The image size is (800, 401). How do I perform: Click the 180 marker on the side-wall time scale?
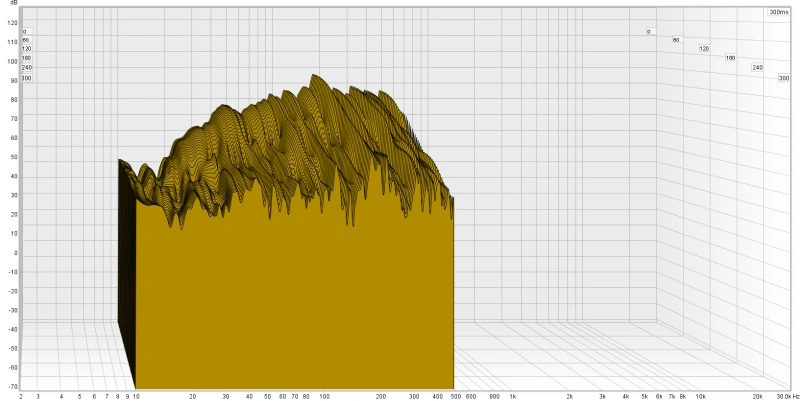click(730, 58)
